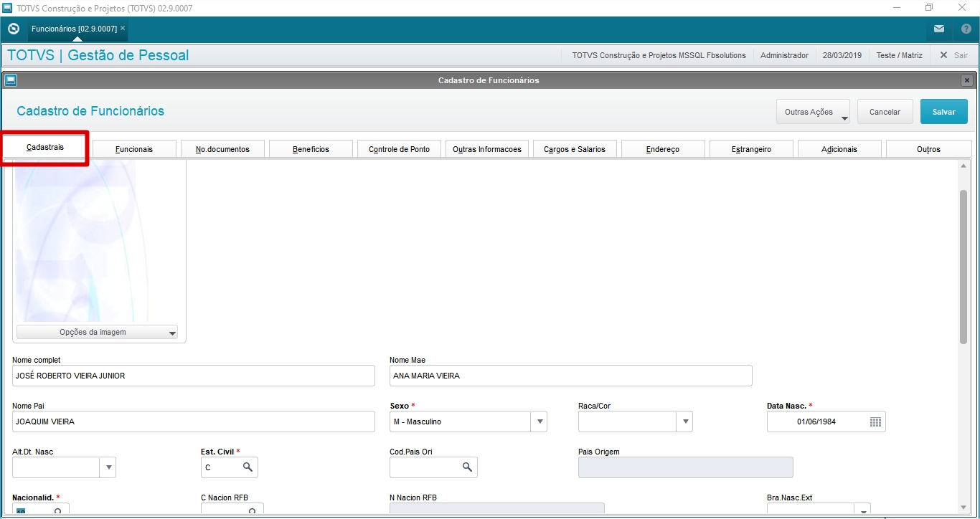
Task: Click the TOTVS app icon in title bar
Action: point(7,8)
